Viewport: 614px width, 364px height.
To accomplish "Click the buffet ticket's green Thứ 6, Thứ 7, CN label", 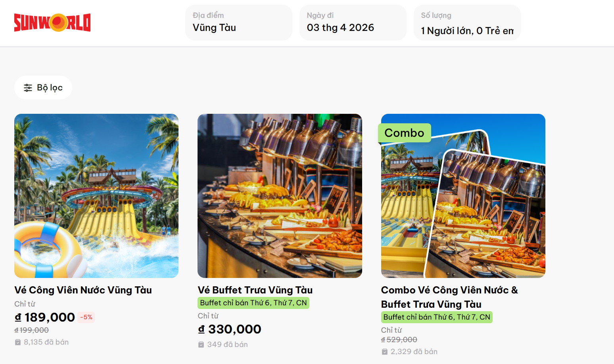I will click(x=253, y=303).
